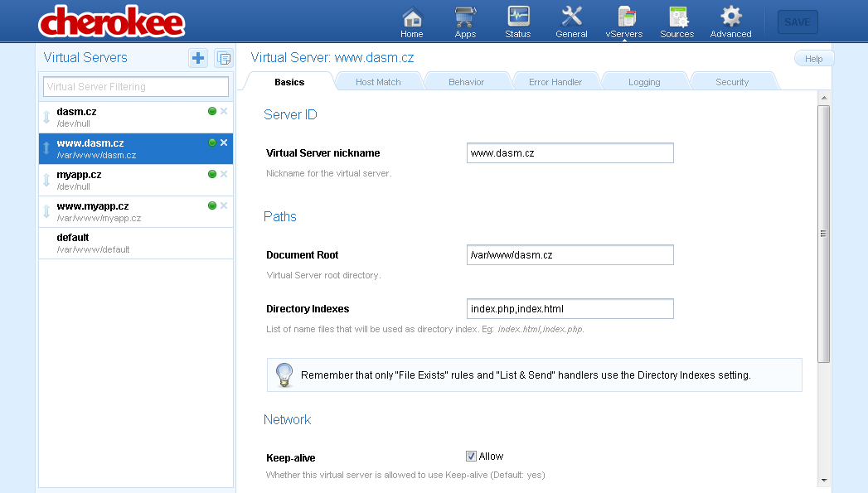This screenshot has height=493, width=868.
Task: Toggle the green status dot of myapp.cz
Action: [212, 174]
